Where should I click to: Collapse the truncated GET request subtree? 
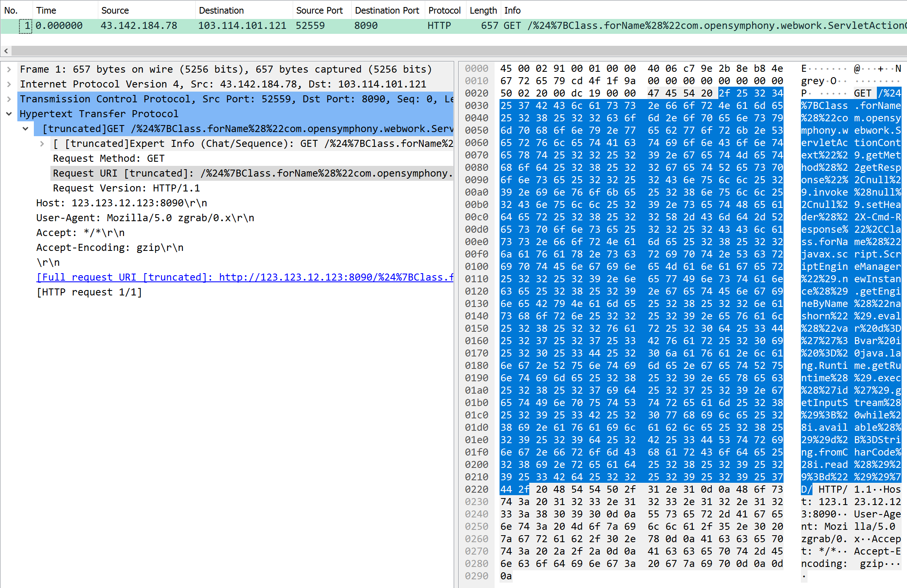(x=25, y=129)
